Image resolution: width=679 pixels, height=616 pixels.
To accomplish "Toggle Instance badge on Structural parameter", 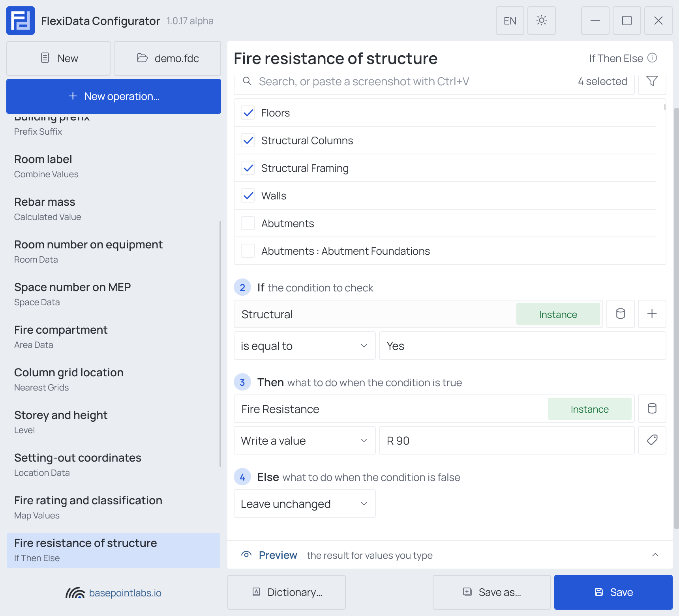I will pos(558,314).
